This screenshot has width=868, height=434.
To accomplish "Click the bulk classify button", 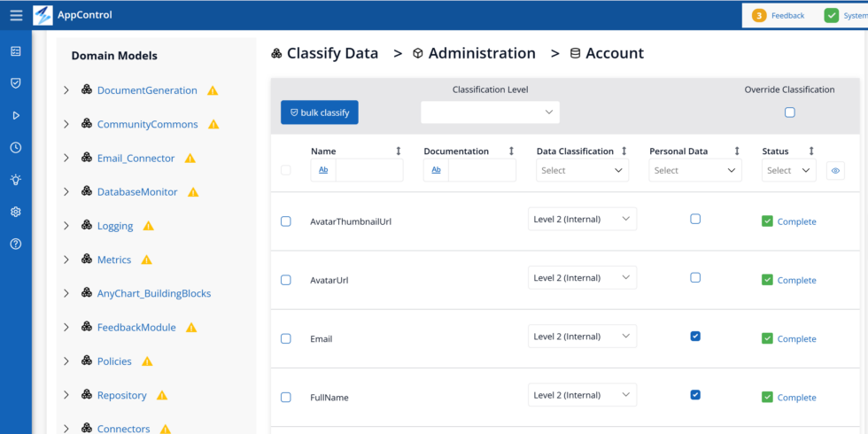I will click(x=320, y=112).
